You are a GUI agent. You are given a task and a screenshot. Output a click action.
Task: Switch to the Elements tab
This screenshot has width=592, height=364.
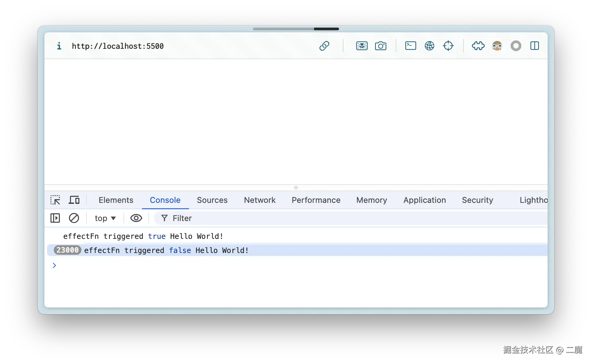click(116, 200)
